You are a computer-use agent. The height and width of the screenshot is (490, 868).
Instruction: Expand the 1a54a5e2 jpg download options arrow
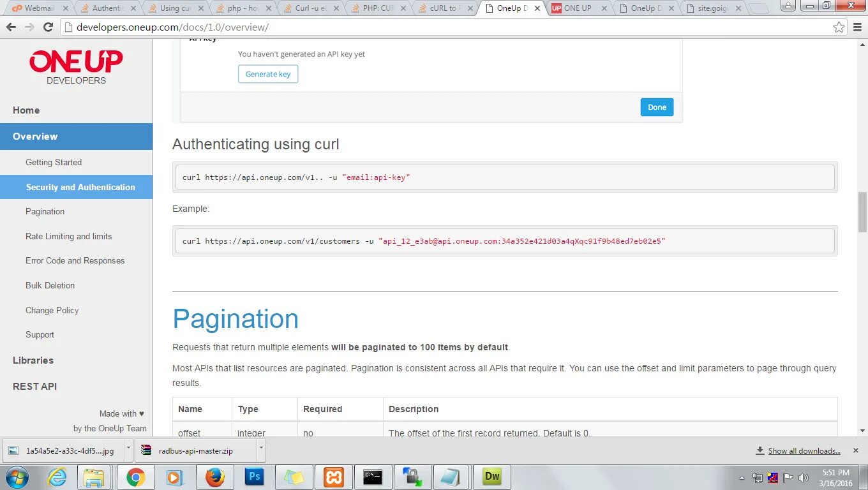pos(128,450)
